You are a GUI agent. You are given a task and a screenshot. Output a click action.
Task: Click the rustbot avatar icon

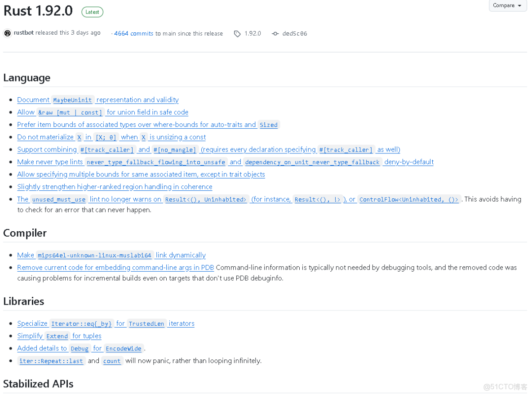point(7,33)
